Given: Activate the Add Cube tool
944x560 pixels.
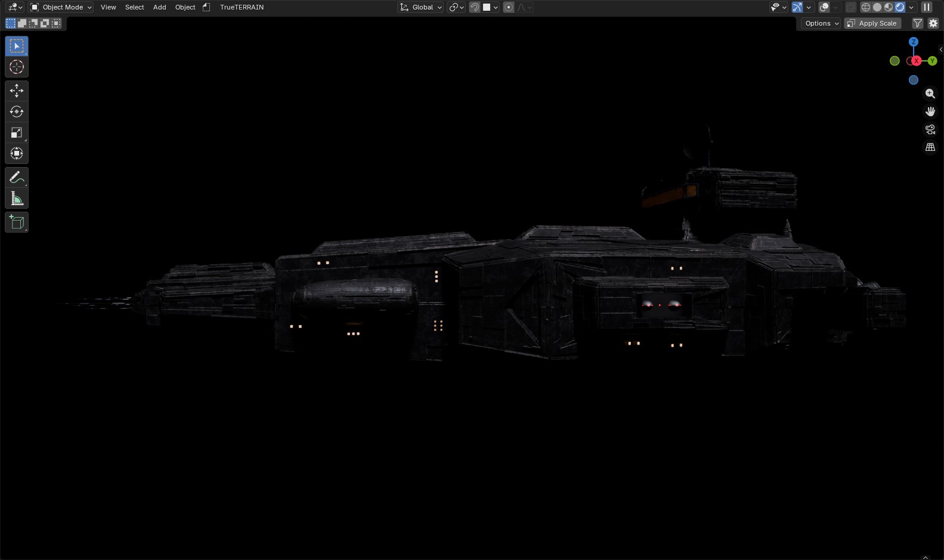Looking at the screenshot, I should pos(17,222).
